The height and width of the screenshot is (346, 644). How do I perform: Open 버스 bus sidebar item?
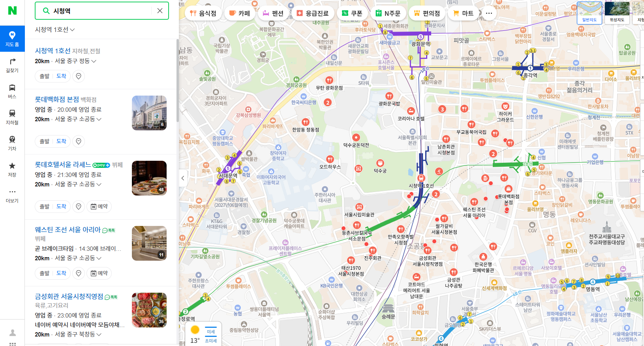tap(12, 91)
